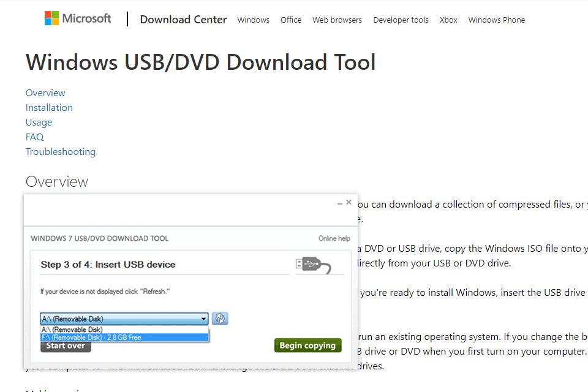Click the USB device illustration icon
Screen dimensions: 588x392
point(313,265)
